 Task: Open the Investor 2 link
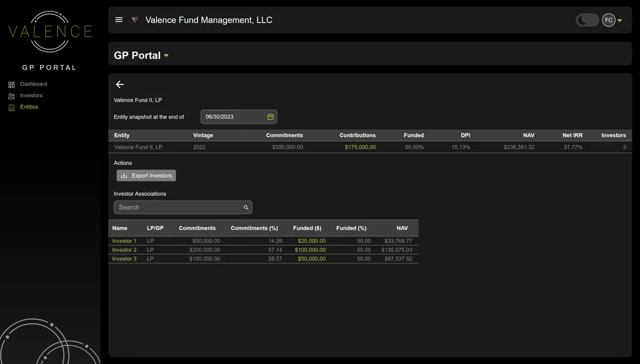pos(124,250)
